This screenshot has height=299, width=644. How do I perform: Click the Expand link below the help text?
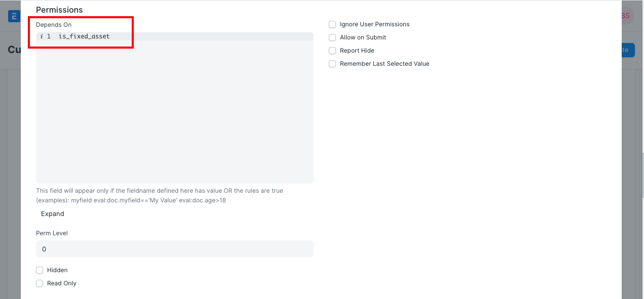(52, 213)
